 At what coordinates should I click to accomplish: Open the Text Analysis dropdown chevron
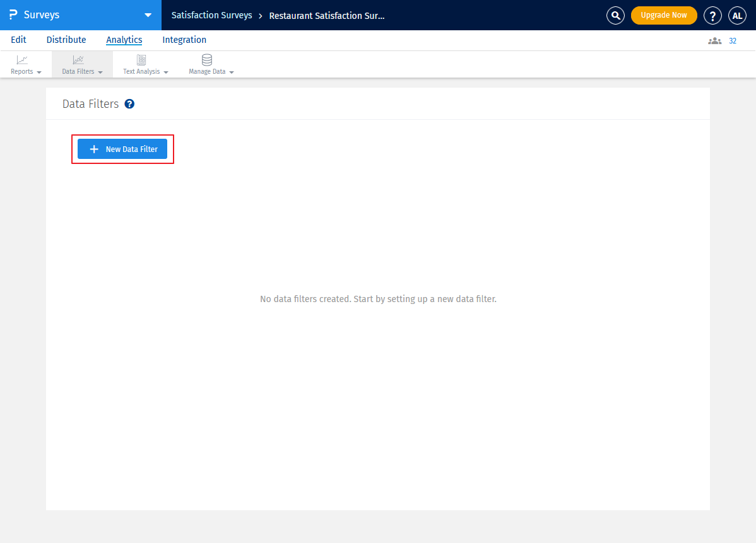point(166,71)
